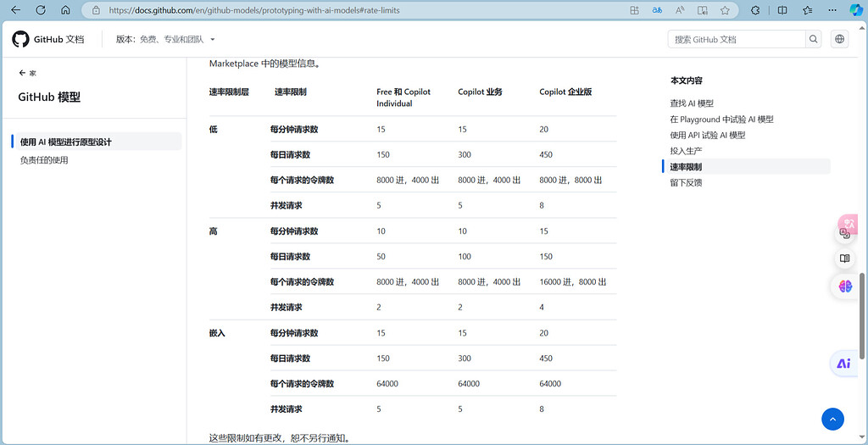This screenshot has width=868, height=445.
Task: Click the 100 value in 高 tier row
Action: pyautogui.click(x=465, y=256)
